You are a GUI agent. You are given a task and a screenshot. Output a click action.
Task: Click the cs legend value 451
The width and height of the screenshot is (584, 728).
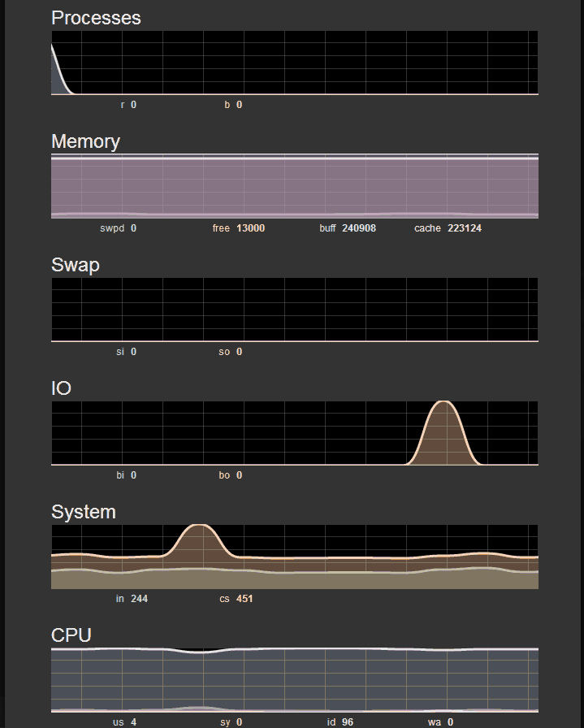click(x=244, y=599)
